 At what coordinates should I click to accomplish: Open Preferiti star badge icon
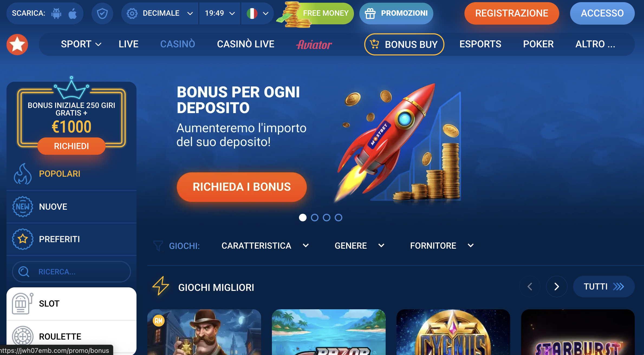pyautogui.click(x=23, y=239)
